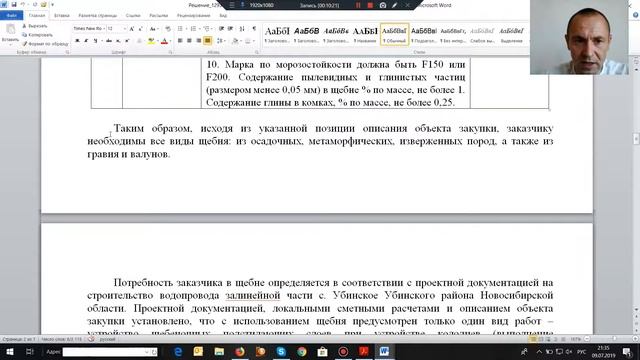Click the Copy (Копировать) button

tap(37, 35)
